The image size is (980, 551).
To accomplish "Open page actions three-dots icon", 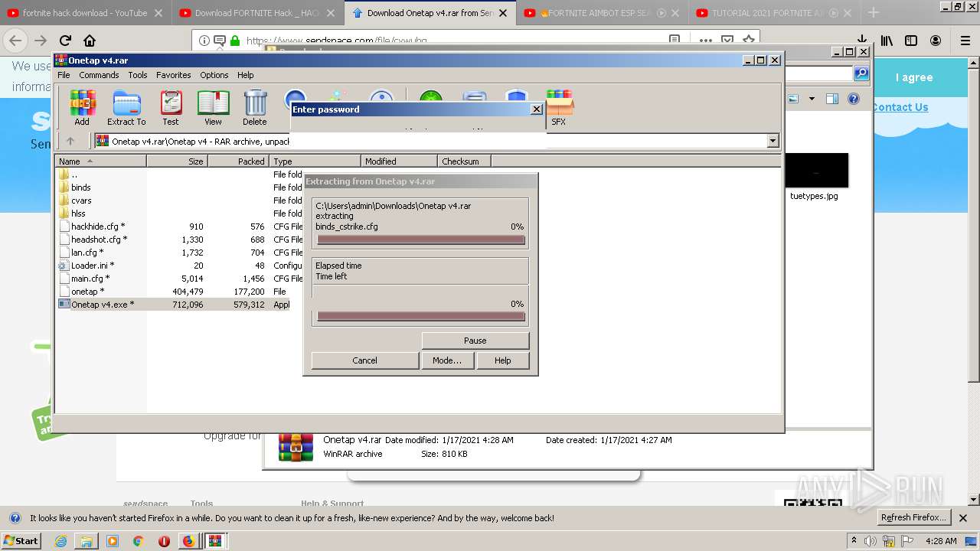I will click(705, 41).
